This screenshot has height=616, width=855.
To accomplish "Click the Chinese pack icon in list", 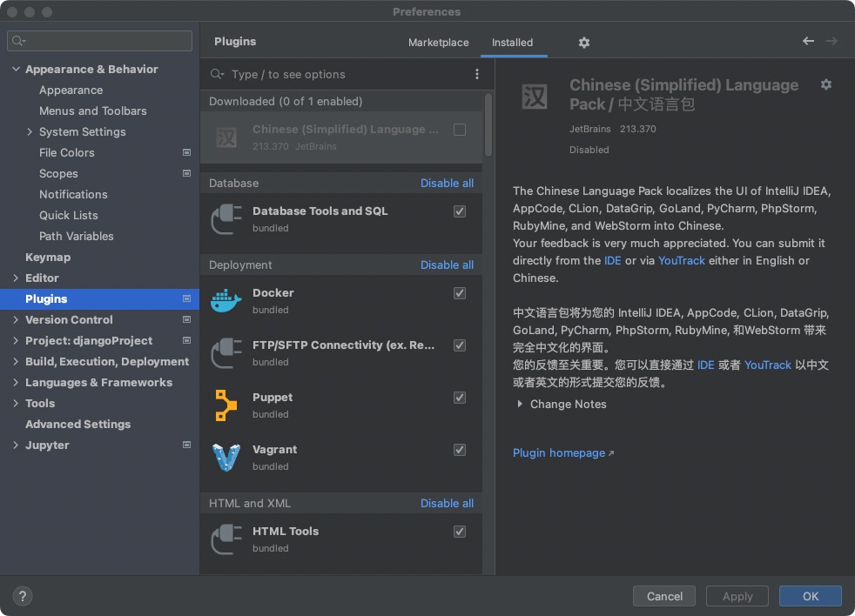I will 226,137.
